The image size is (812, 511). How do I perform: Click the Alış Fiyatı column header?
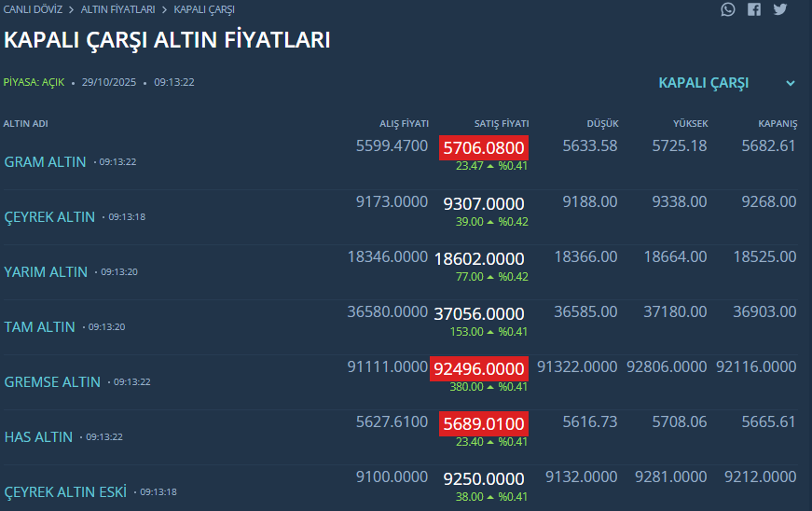pyautogui.click(x=404, y=124)
